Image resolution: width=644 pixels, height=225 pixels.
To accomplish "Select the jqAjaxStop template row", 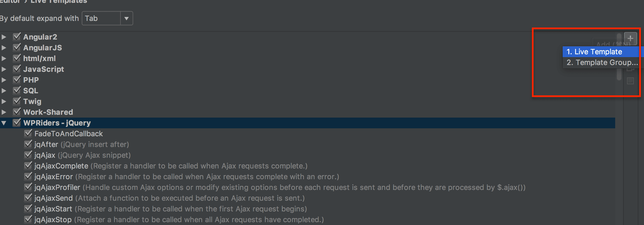I will coord(308,220).
